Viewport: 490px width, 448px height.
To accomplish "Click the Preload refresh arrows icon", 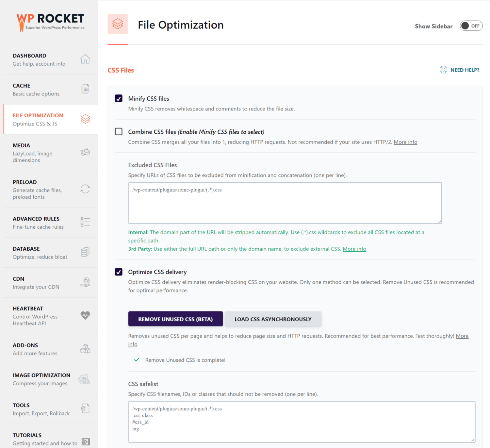I will [x=85, y=189].
